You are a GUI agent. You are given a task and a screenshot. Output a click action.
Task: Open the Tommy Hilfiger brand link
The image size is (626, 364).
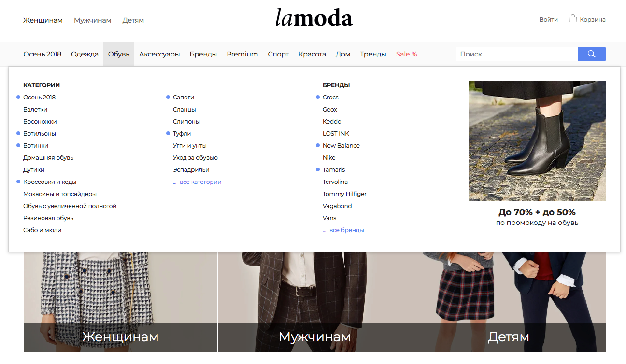click(344, 194)
